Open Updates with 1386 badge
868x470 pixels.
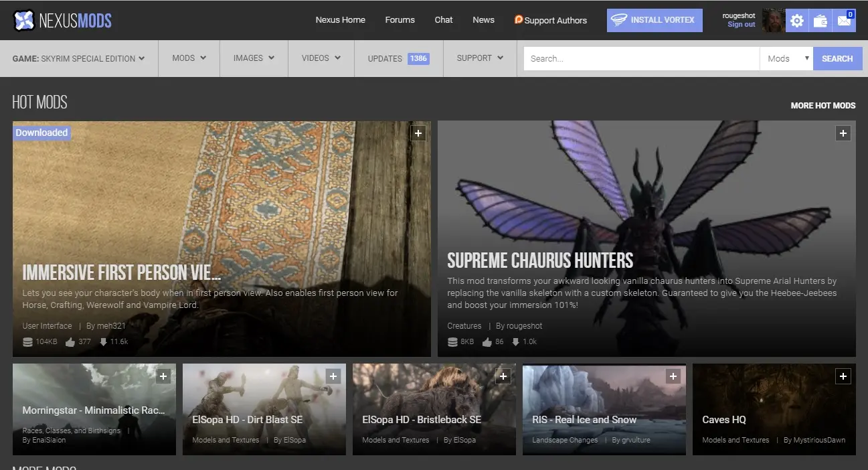click(398, 58)
